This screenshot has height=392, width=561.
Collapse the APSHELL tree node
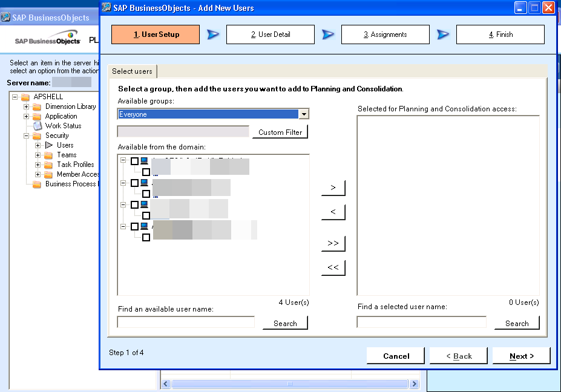coord(15,97)
